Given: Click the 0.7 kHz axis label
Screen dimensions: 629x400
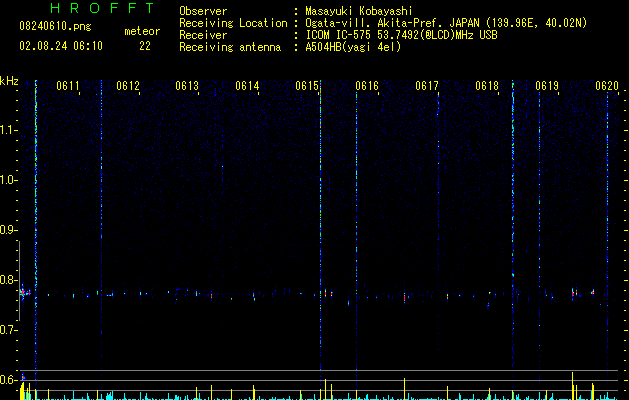Looking at the screenshot, I should [9, 330].
